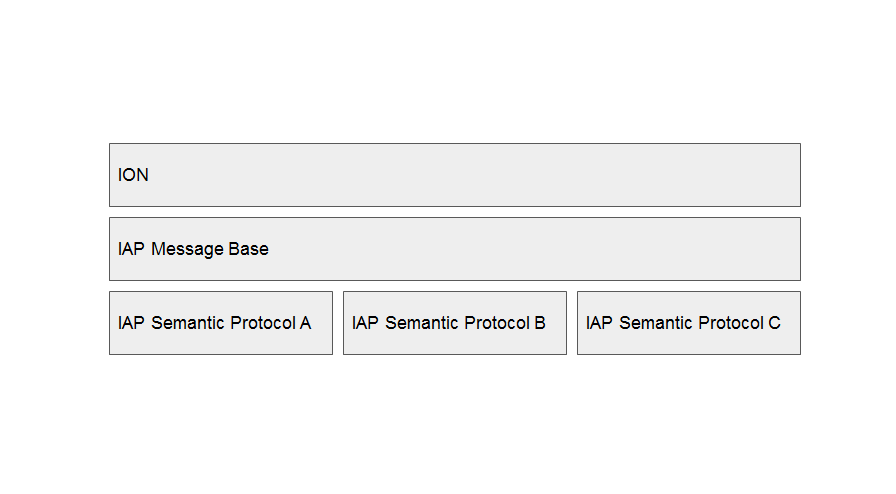Viewport: 896px width, 494px height.
Task: Click the letter "B" in Protocol B label
Action: point(539,323)
